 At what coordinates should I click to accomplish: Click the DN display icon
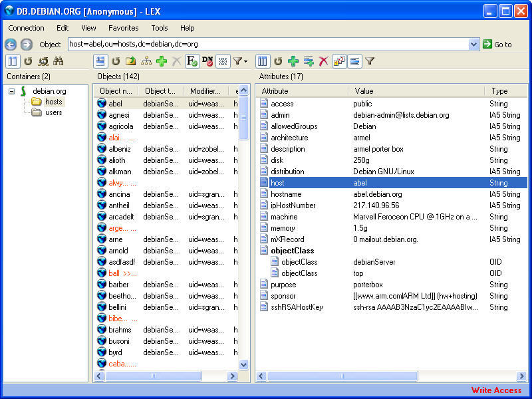pyautogui.click(x=205, y=61)
